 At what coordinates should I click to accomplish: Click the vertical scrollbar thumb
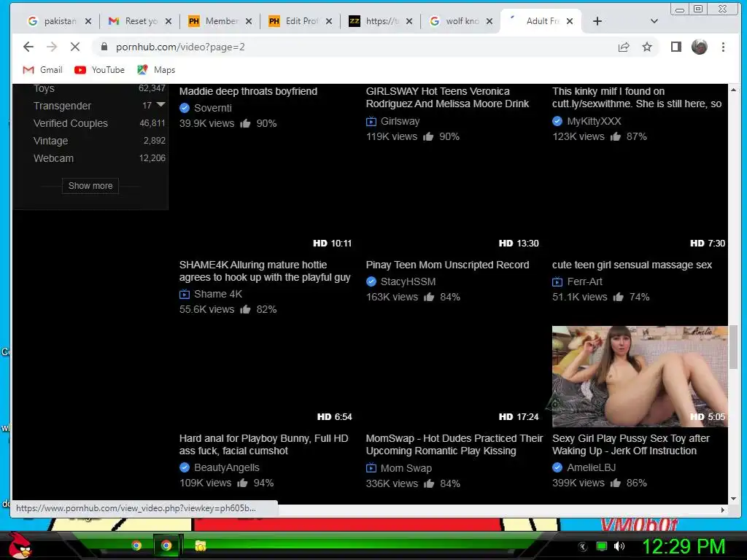coord(734,347)
